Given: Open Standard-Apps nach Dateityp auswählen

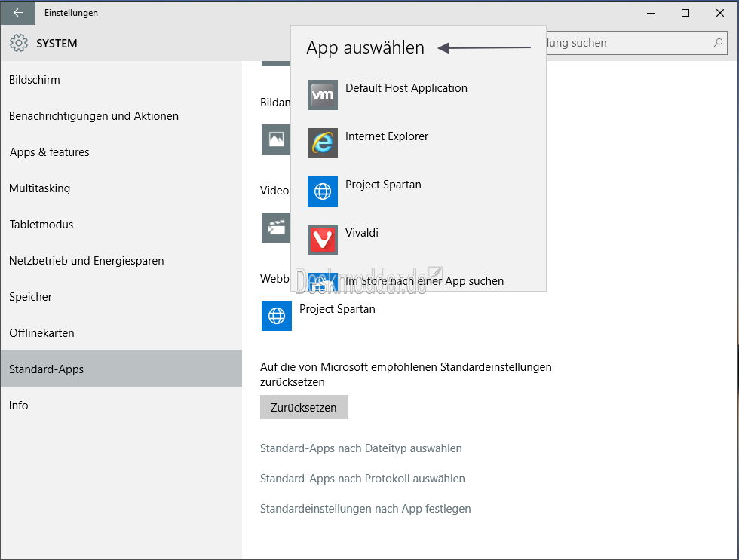Looking at the screenshot, I should 361,448.
